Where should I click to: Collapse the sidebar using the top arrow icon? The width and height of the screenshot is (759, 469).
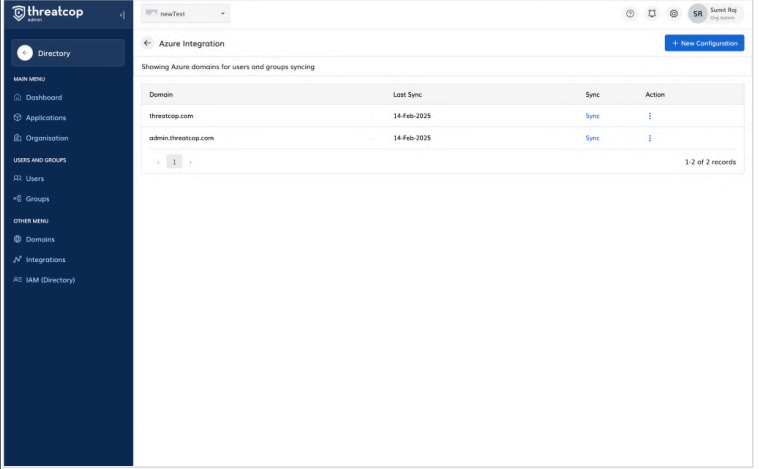click(x=122, y=14)
